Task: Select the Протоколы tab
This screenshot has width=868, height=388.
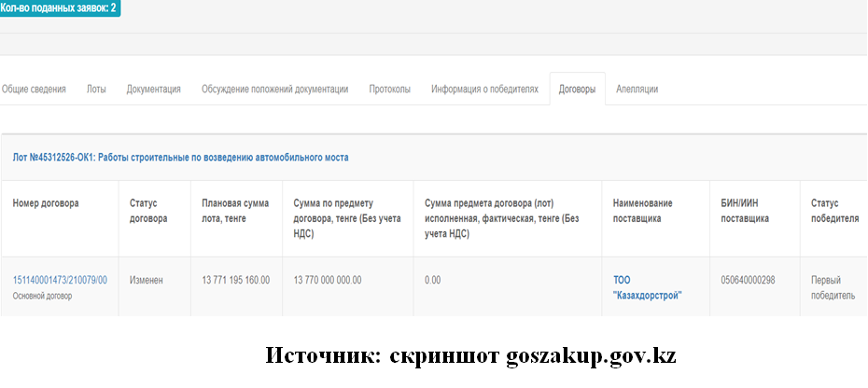Action: click(x=389, y=90)
